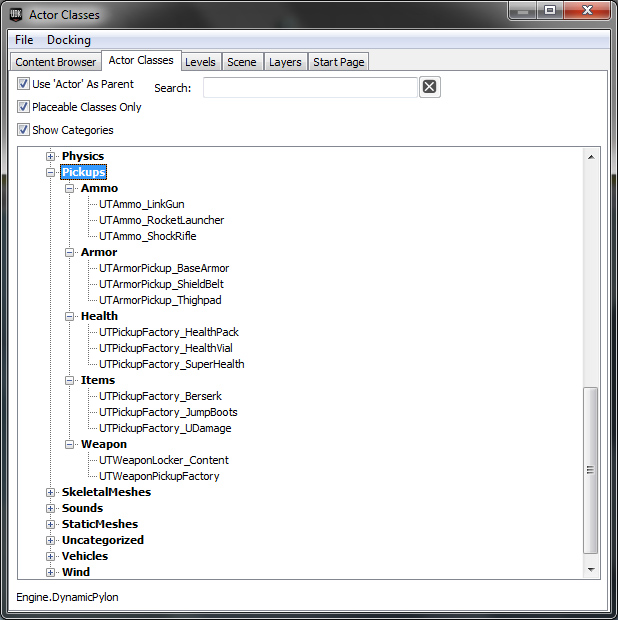This screenshot has height=620, width=618.
Task: Select UTPickupFactory_JumpBoots class
Action: (x=168, y=412)
